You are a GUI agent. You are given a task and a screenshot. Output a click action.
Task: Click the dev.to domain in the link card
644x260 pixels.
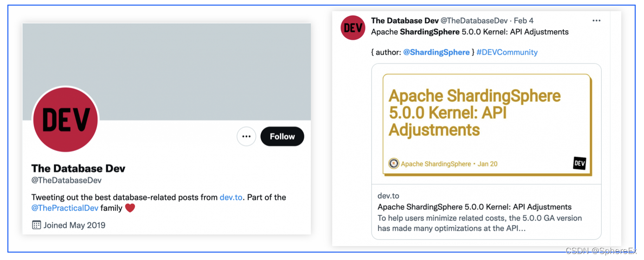(x=388, y=196)
